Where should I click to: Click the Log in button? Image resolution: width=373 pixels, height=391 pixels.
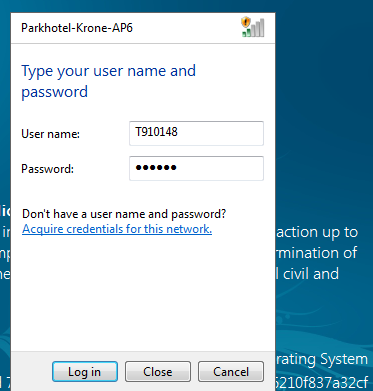[x=85, y=372]
